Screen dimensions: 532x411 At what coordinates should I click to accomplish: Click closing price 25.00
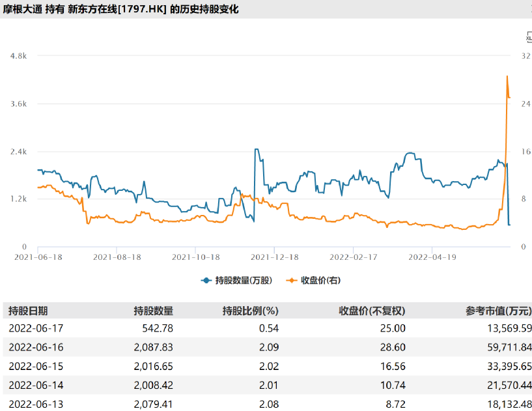pyautogui.click(x=393, y=328)
